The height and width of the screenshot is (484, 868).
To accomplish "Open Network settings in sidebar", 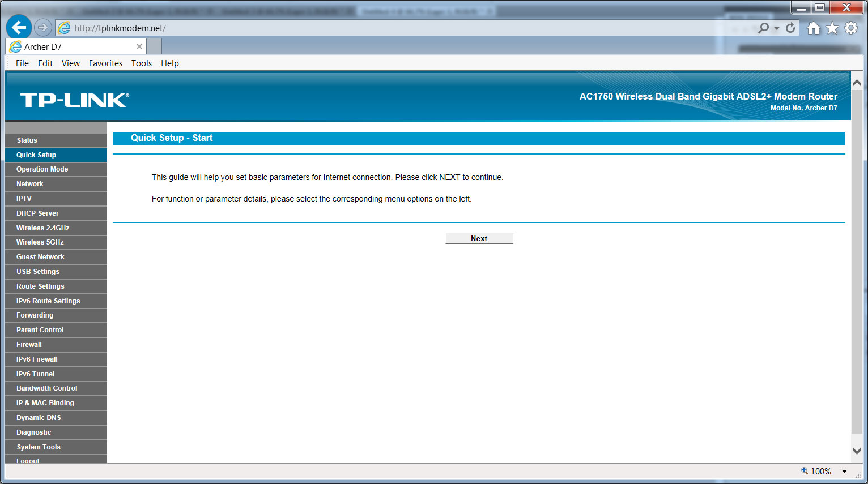I will (56, 184).
